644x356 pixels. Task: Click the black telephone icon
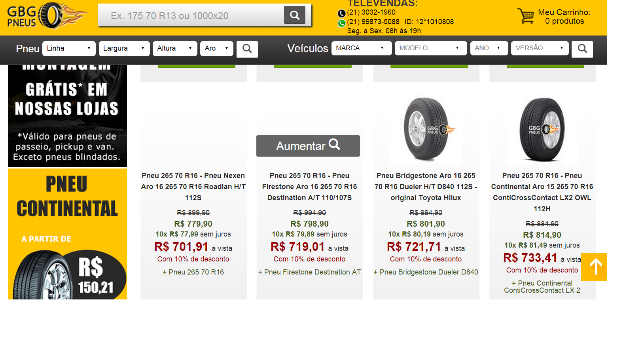tap(341, 13)
